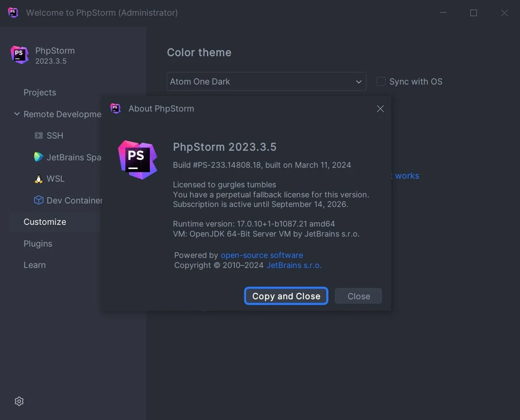Click the PS icon in the title bar

click(13, 13)
